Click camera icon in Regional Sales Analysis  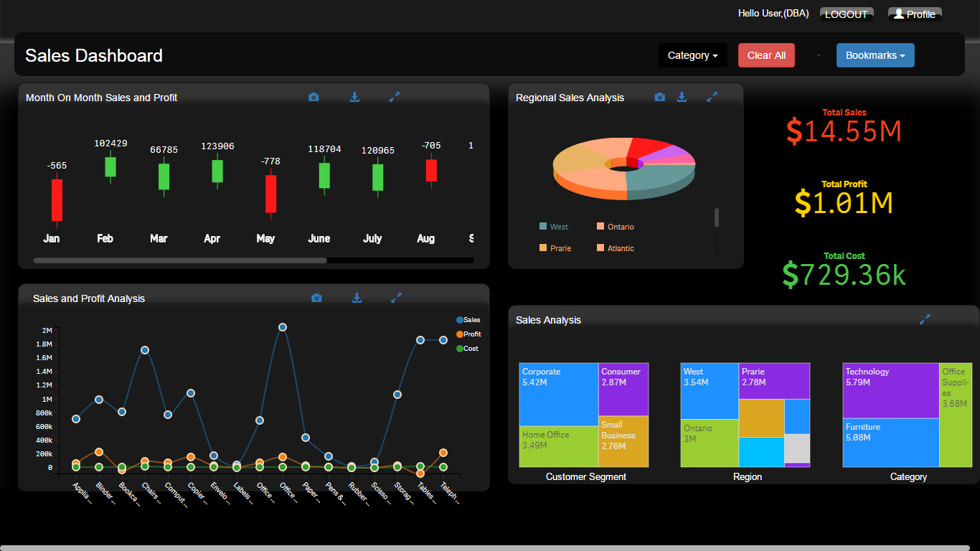click(x=659, y=97)
